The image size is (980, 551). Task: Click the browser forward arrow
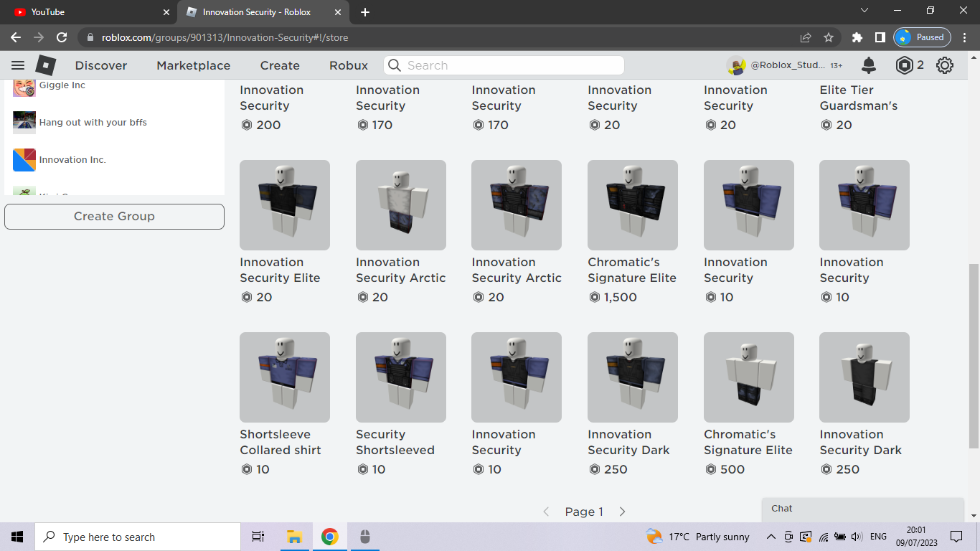[x=39, y=37]
